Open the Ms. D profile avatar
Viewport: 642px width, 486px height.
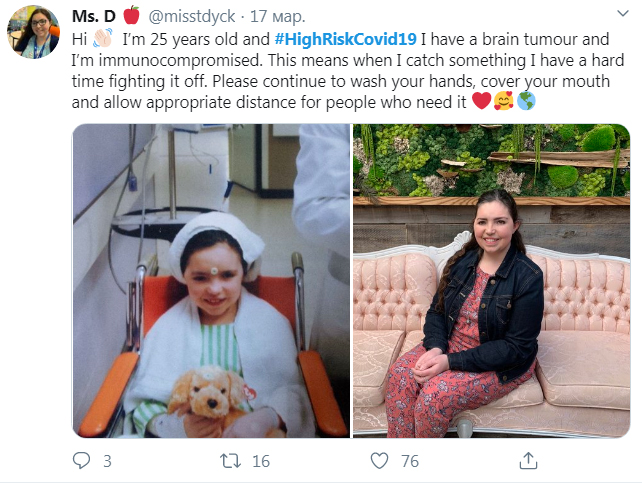point(33,31)
